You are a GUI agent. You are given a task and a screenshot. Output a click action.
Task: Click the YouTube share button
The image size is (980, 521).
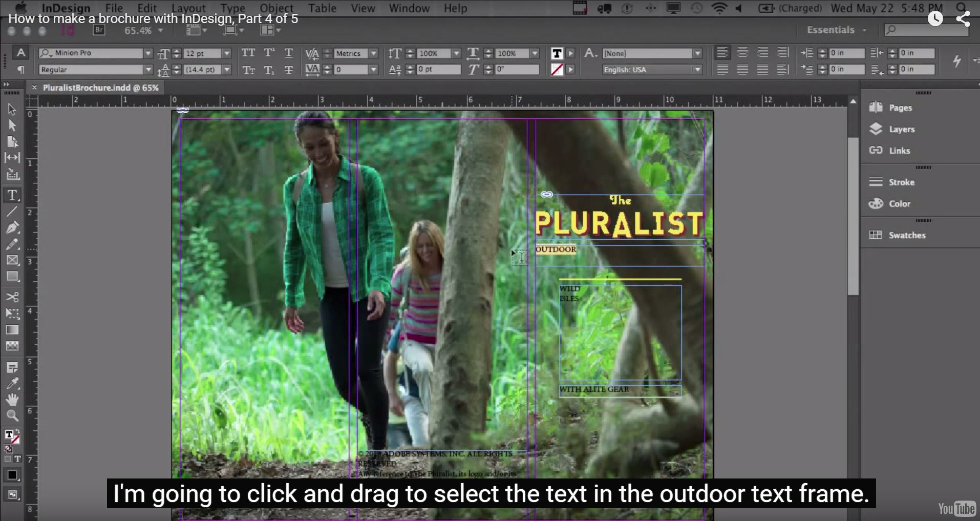tap(963, 19)
